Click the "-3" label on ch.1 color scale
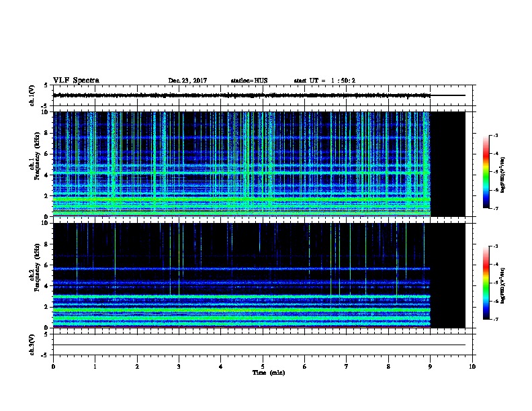The image size is (532, 411). 495,135
